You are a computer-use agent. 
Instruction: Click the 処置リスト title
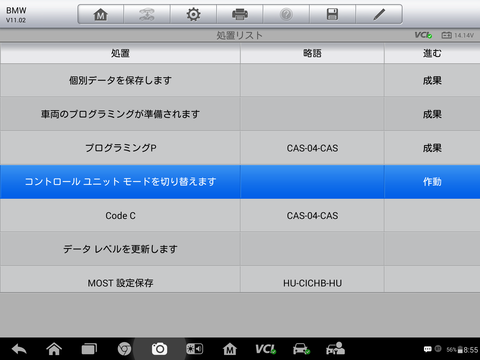tap(240, 35)
